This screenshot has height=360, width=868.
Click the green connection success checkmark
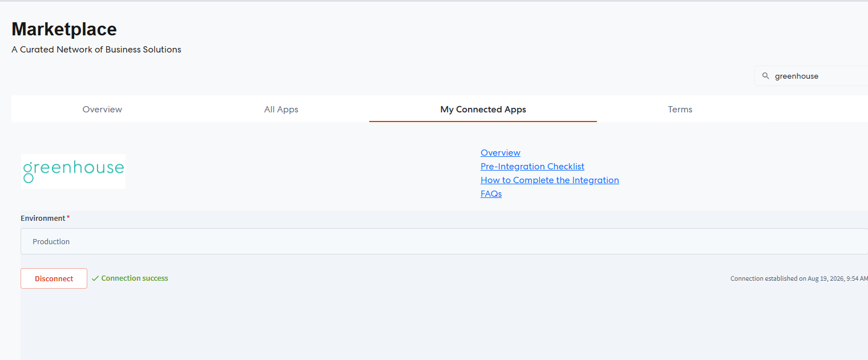coord(95,278)
